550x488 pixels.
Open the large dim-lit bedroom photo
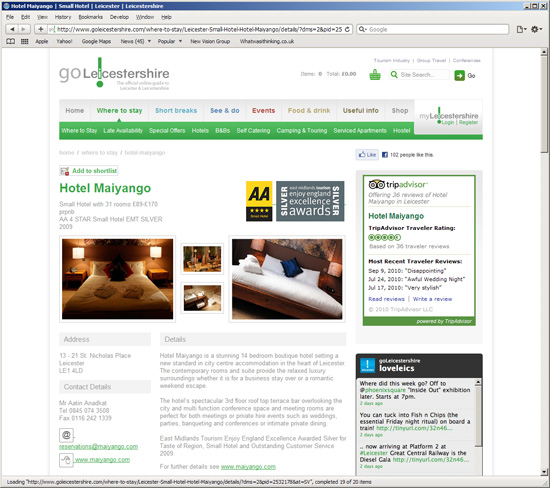pyautogui.click(x=118, y=279)
